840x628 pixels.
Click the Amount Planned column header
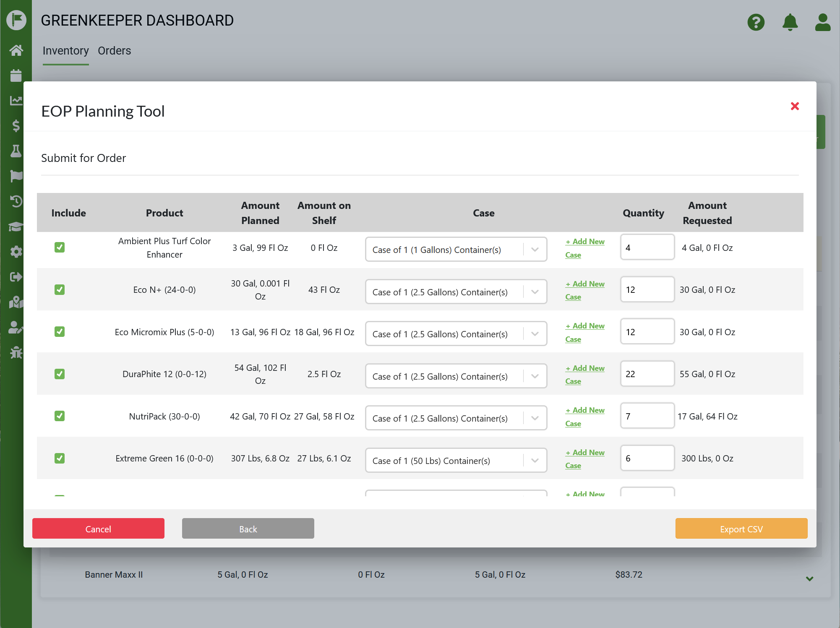[260, 213]
